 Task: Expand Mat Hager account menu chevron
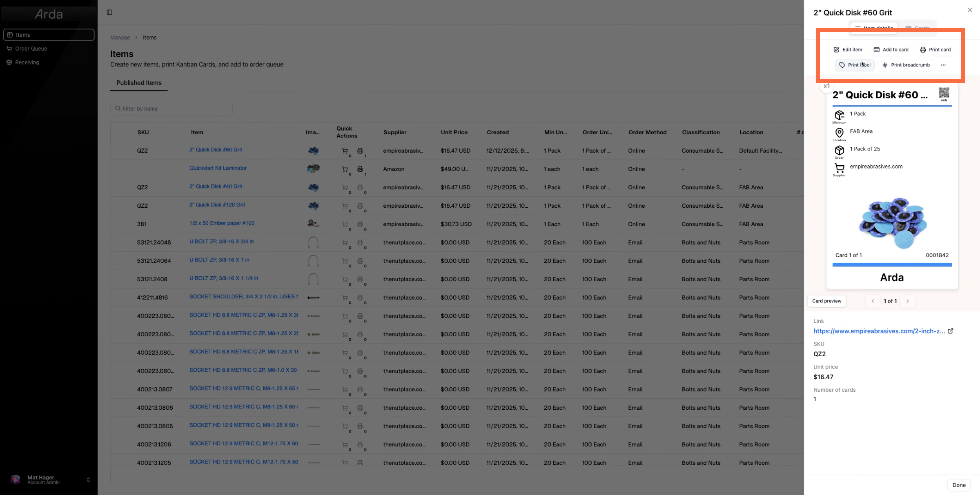click(88, 479)
